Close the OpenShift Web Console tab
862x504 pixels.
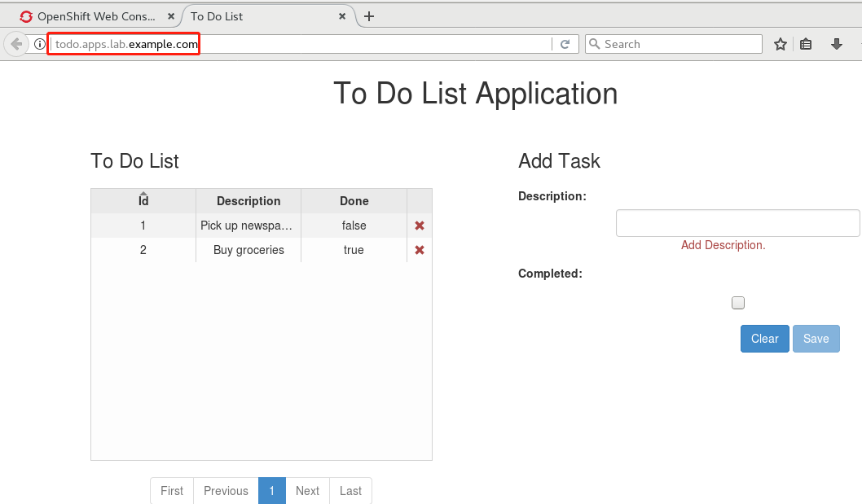coord(171,16)
